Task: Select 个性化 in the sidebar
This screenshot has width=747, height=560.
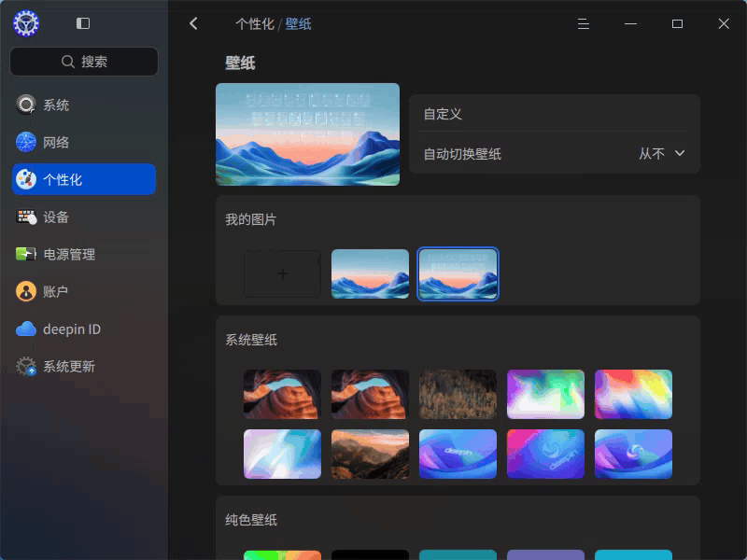Action: (x=84, y=179)
